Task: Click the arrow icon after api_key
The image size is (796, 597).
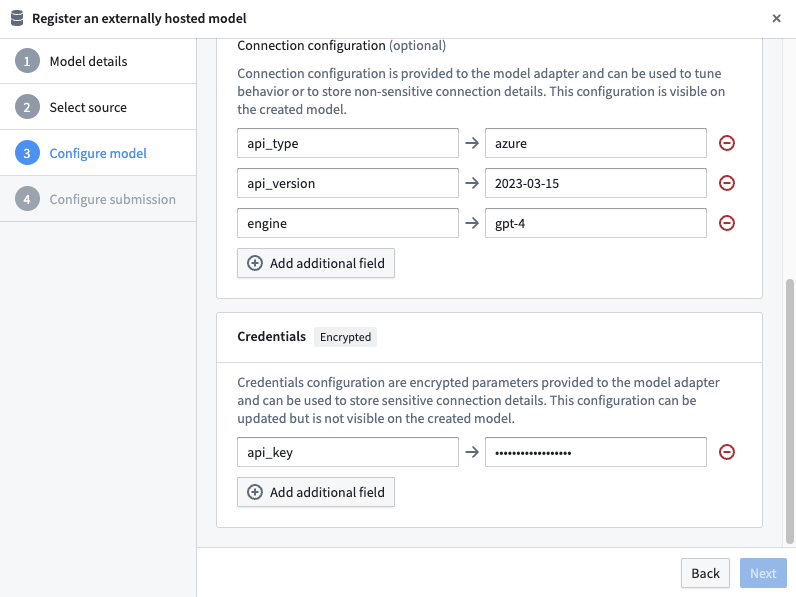Action: (x=472, y=452)
